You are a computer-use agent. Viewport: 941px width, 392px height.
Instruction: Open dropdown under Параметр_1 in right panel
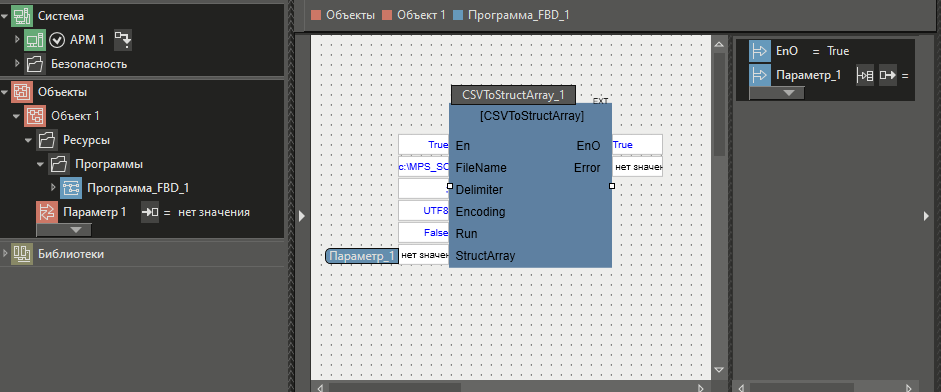(777, 93)
